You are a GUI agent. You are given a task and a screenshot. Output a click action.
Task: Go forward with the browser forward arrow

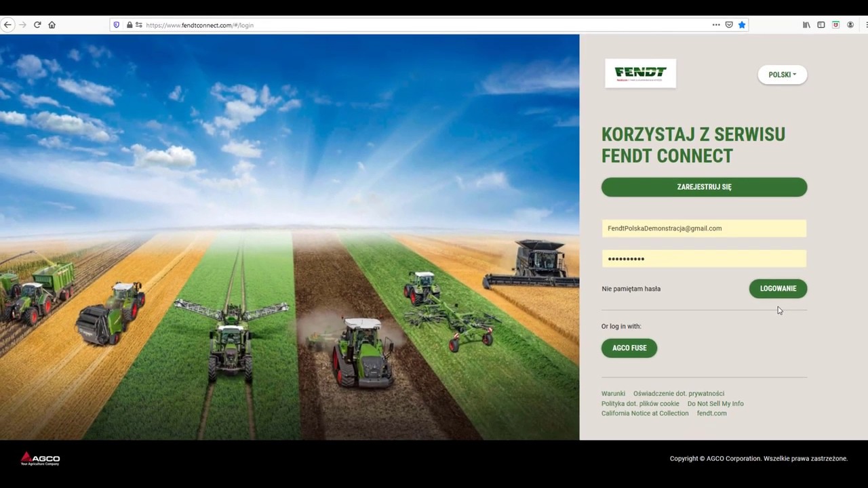(x=22, y=25)
